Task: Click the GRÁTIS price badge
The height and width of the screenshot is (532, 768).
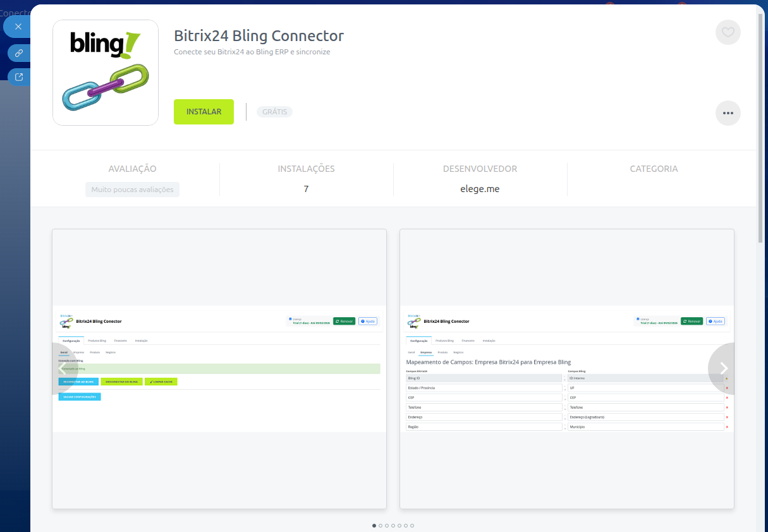Action: (x=274, y=112)
